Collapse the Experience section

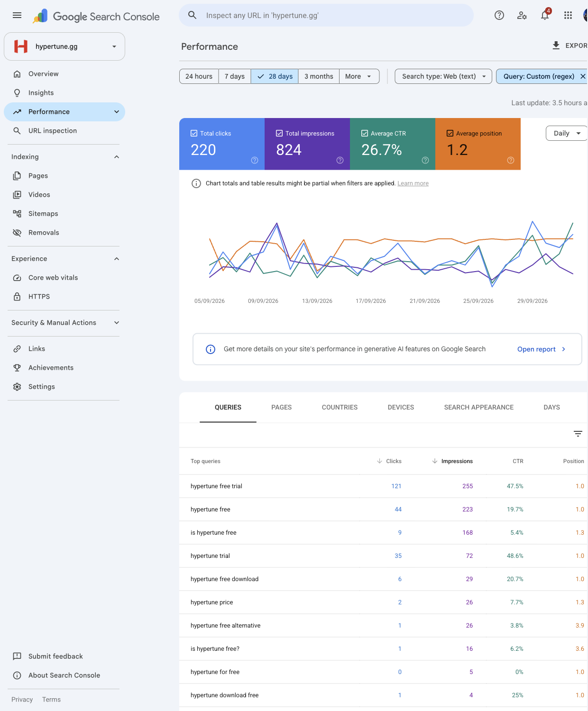117,259
